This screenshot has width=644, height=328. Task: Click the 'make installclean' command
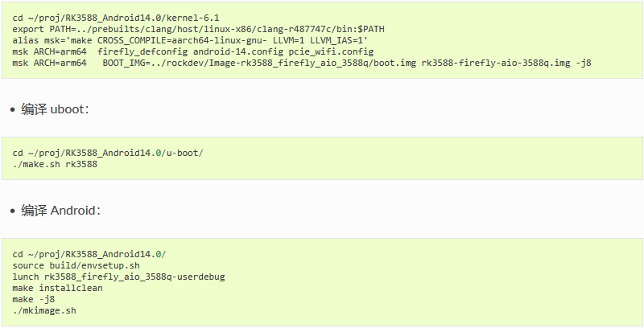(x=57, y=289)
